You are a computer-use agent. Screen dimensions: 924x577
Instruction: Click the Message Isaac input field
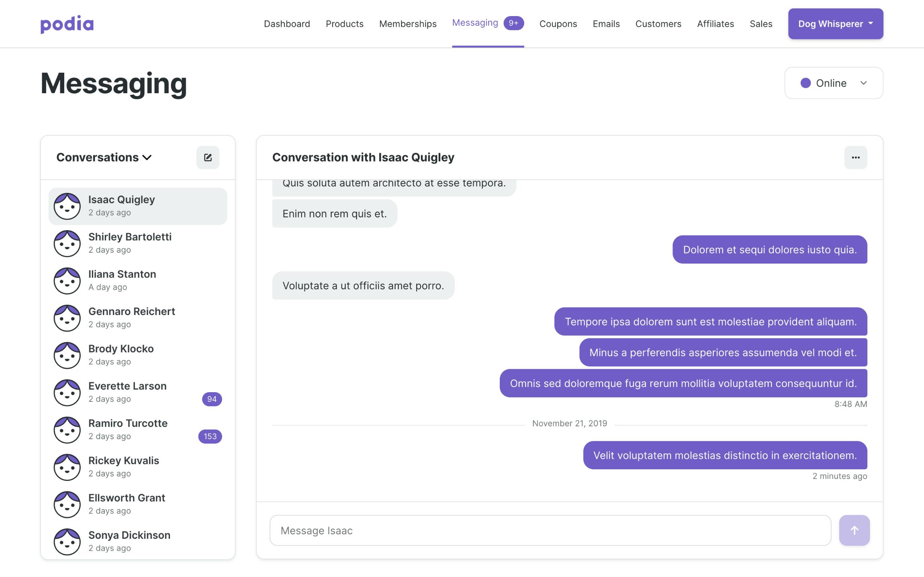[x=550, y=530]
